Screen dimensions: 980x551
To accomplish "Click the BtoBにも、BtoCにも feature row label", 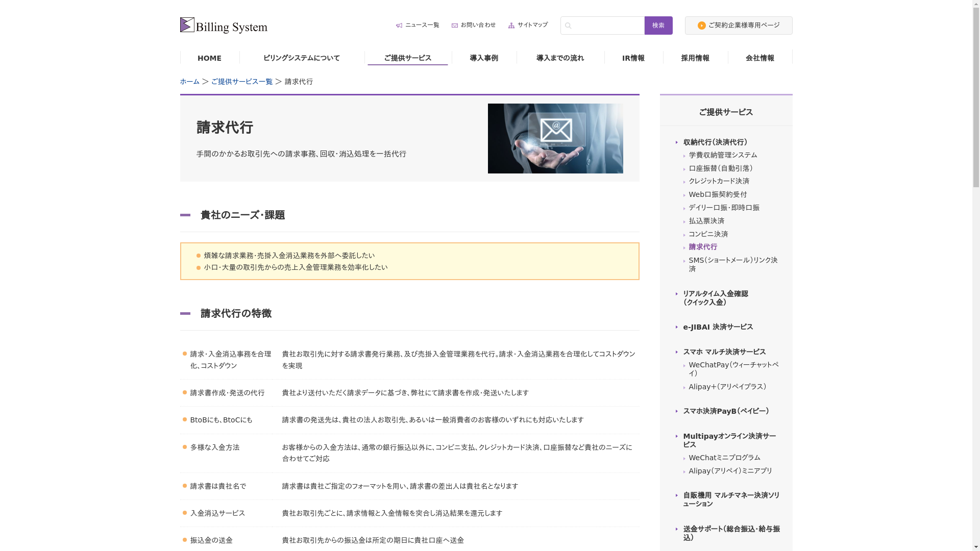I will coord(221,420).
